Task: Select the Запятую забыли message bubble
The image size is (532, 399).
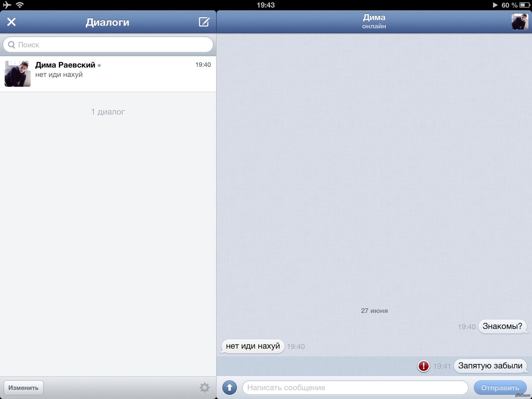Action: click(490, 366)
